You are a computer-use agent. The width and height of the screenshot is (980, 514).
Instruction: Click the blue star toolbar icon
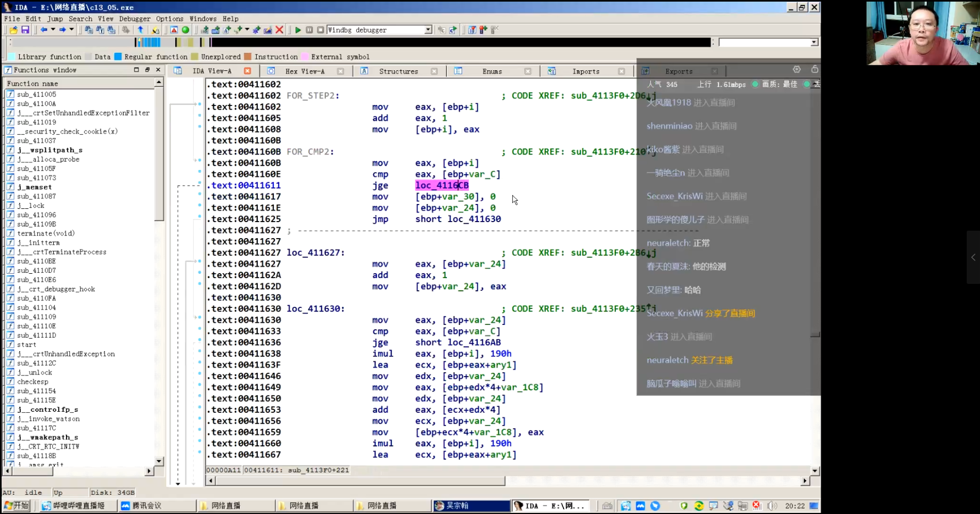click(256, 30)
